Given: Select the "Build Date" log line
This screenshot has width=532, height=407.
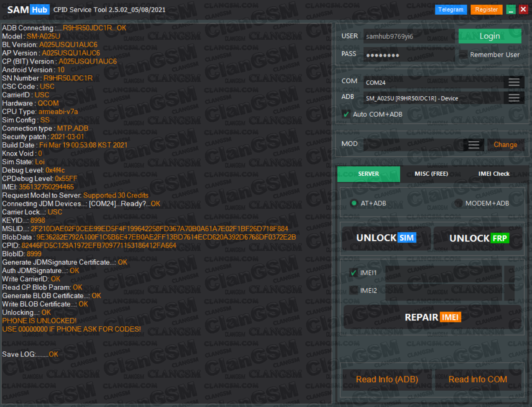Looking at the screenshot, I should (65, 145).
